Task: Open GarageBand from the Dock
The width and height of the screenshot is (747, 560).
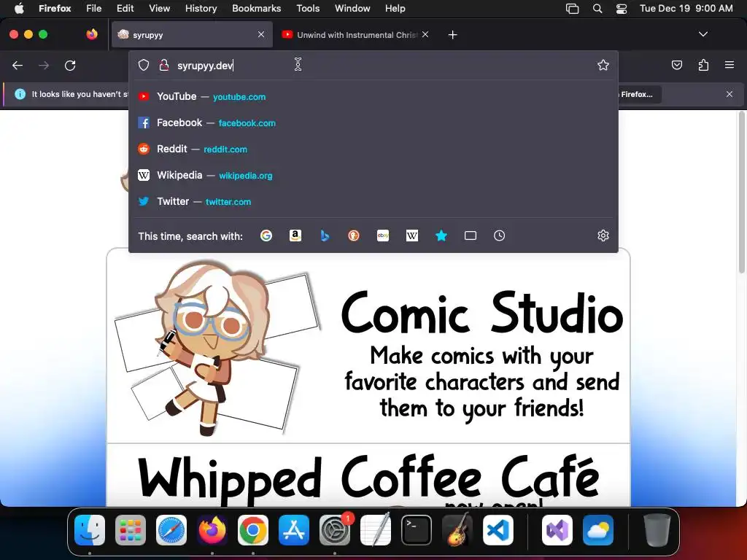Action: (457, 530)
